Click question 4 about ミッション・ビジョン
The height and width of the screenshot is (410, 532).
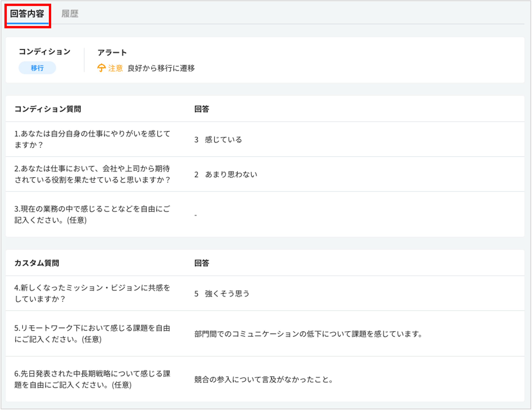[x=92, y=293]
